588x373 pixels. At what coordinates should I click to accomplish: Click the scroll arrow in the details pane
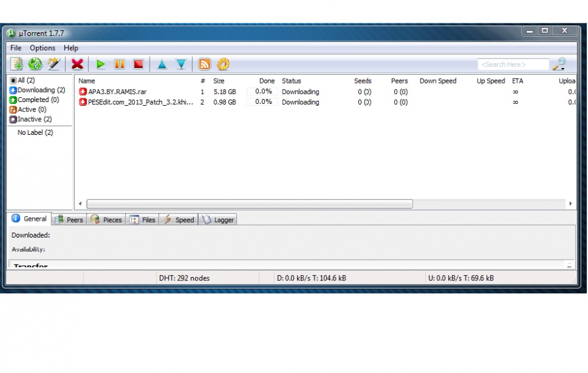pos(569,264)
